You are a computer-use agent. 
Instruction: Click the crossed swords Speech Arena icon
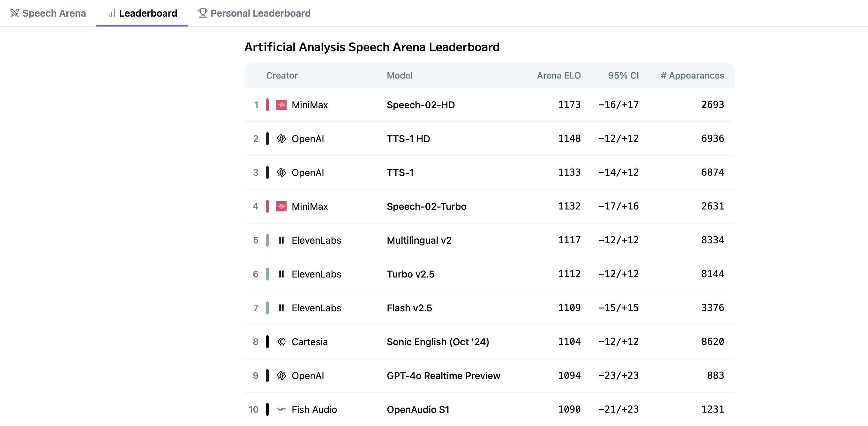14,13
